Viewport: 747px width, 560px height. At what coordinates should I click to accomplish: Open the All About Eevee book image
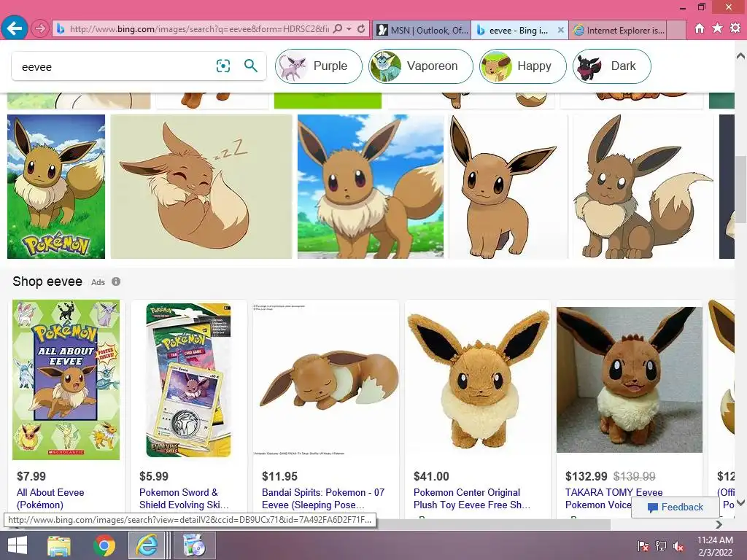tap(66, 379)
